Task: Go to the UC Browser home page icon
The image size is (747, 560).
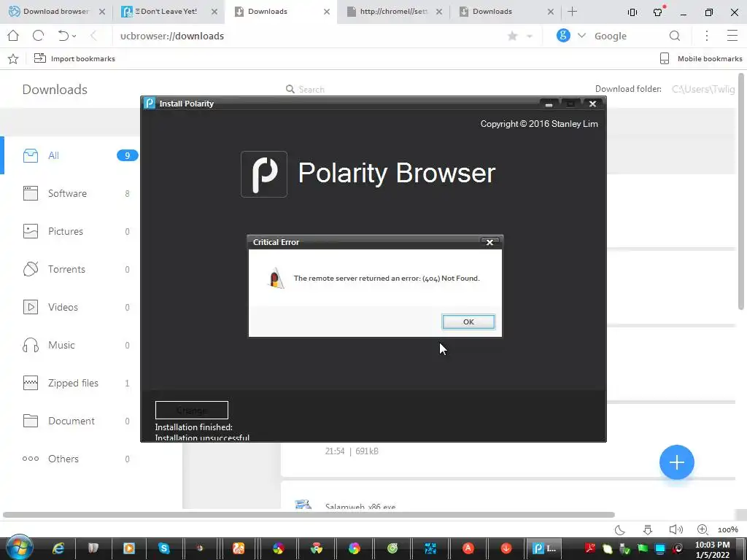Action: (x=13, y=36)
